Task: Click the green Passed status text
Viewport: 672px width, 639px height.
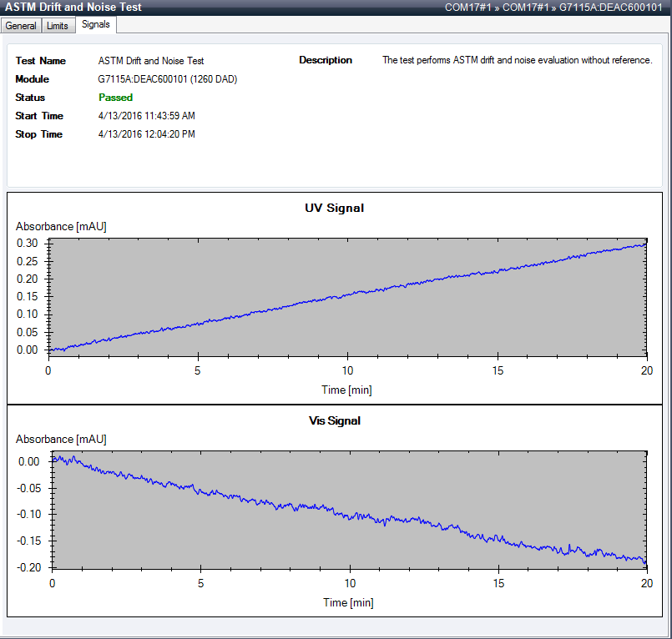Action: pyautogui.click(x=115, y=98)
